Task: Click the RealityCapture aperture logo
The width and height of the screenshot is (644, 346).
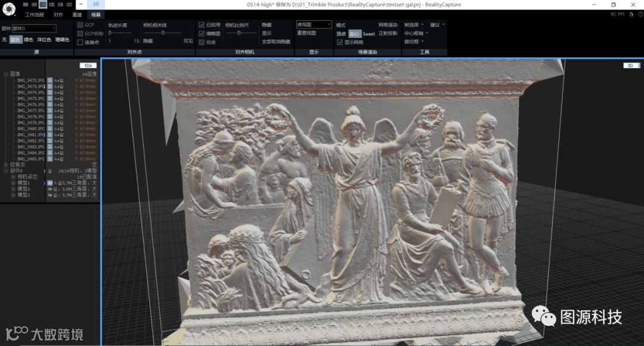Action: (x=8, y=8)
